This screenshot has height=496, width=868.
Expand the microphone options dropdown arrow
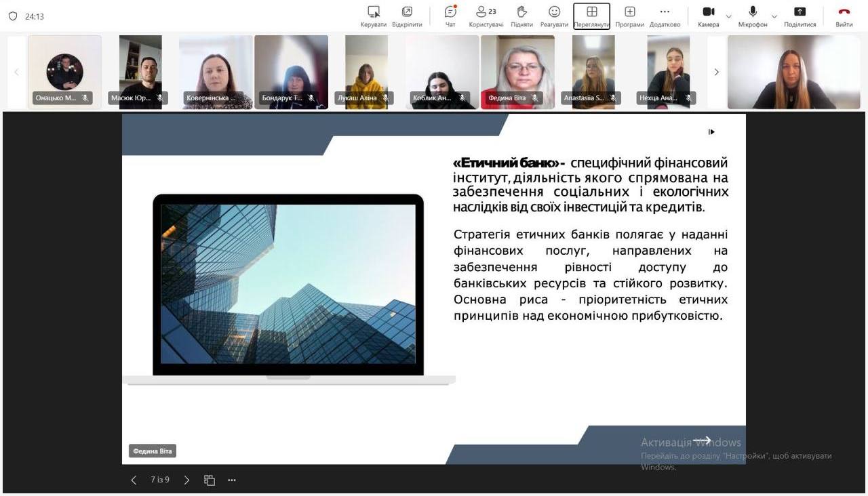click(x=774, y=16)
